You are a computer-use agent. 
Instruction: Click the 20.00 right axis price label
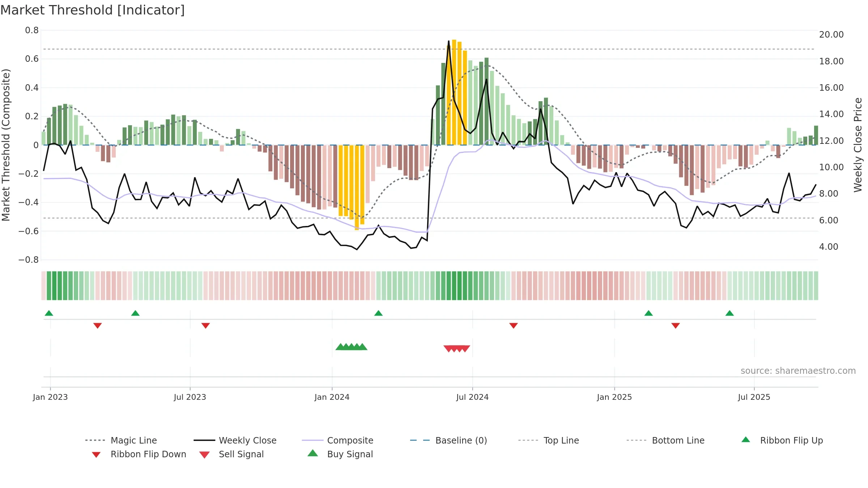831,35
